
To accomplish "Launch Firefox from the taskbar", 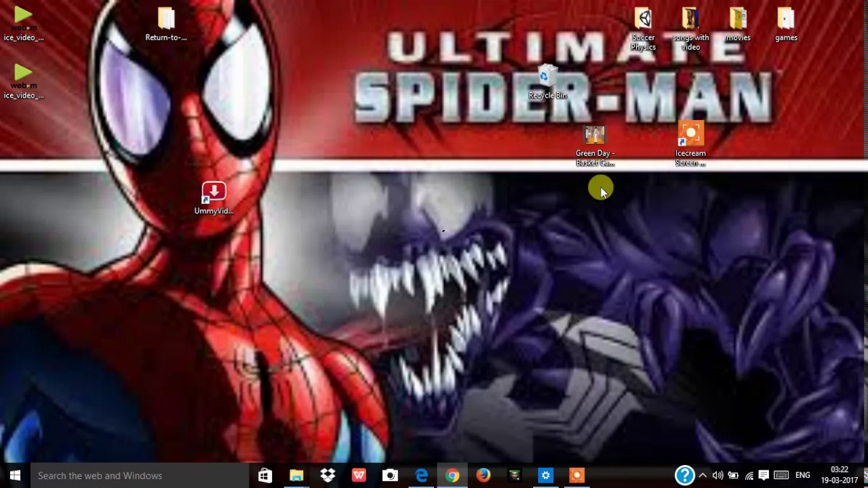I will point(484,476).
